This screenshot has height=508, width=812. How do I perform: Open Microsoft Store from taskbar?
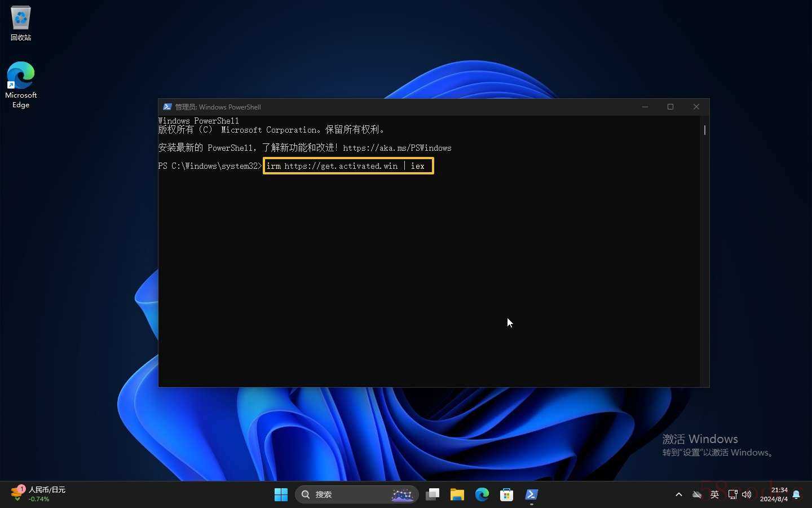[x=507, y=494]
